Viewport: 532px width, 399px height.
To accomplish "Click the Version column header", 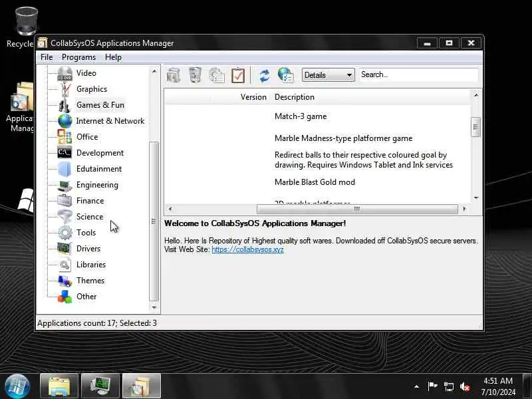I will pos(253,97).
